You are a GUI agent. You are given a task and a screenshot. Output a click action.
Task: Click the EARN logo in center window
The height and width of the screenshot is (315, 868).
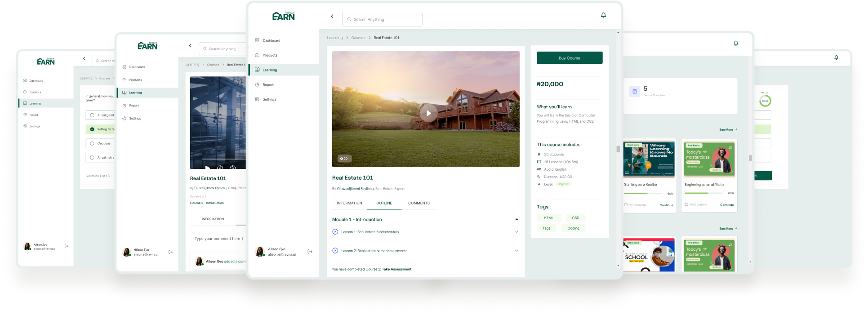click(x=283, y=16)
